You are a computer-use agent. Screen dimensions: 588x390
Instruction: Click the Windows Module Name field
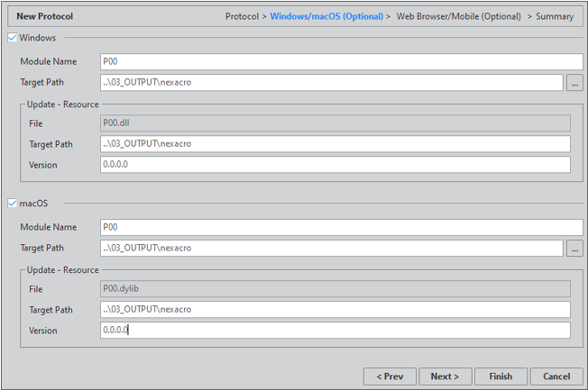[x=341, y=61]
